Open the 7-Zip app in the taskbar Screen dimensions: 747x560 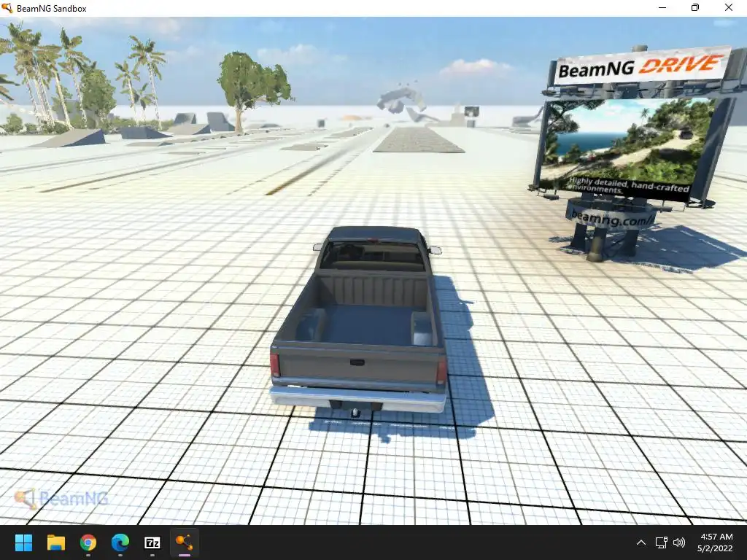pos(152,542)
